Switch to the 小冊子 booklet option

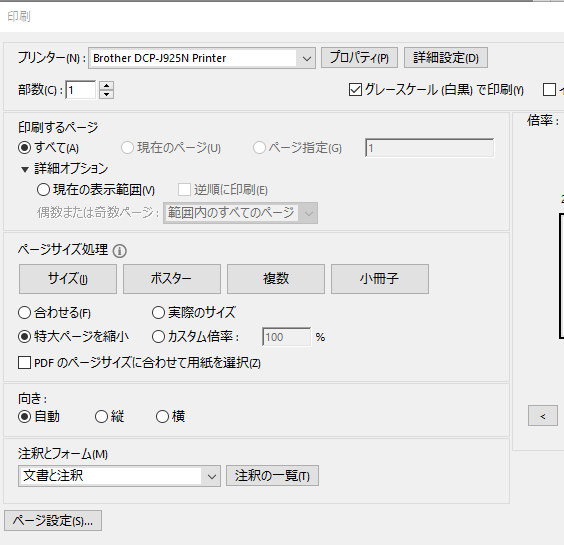[379, 279]
